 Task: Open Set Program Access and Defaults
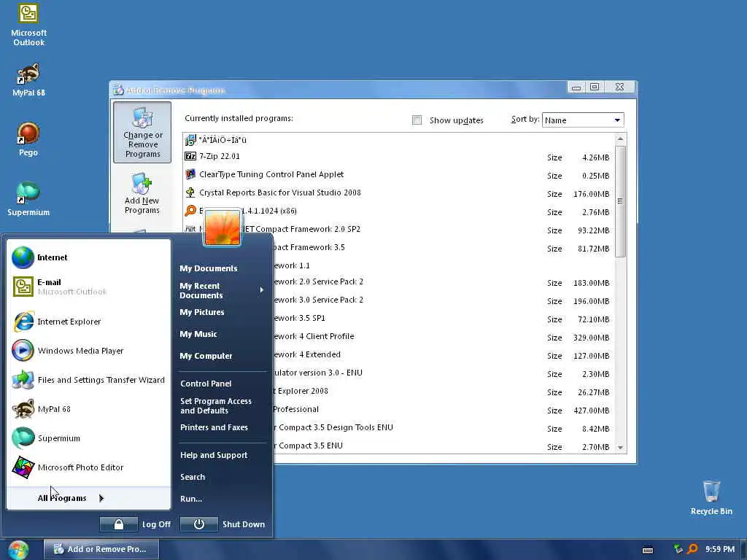point(222,405)
